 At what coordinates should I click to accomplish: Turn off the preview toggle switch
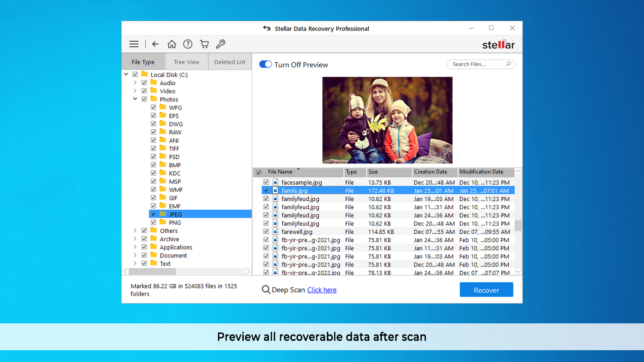pyautogui.click(x=265, y=65)
